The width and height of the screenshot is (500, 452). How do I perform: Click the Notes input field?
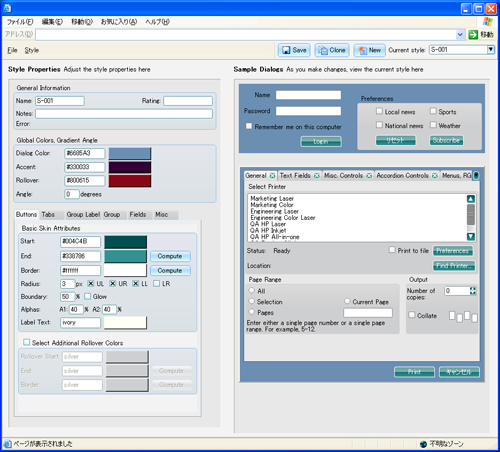point(124,114)
